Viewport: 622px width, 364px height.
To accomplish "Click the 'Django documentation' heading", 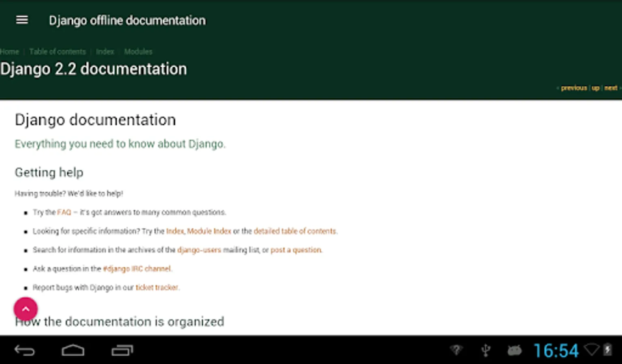I will [96, 120].
